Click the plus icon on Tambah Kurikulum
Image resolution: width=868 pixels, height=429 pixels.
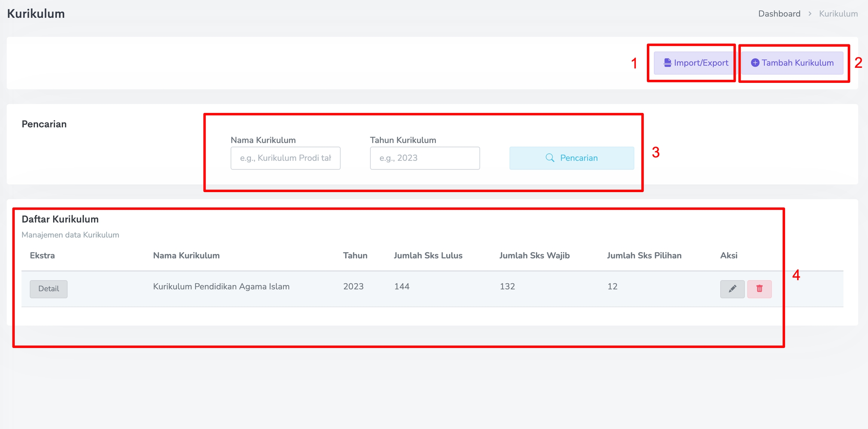(x=755, y=63)
